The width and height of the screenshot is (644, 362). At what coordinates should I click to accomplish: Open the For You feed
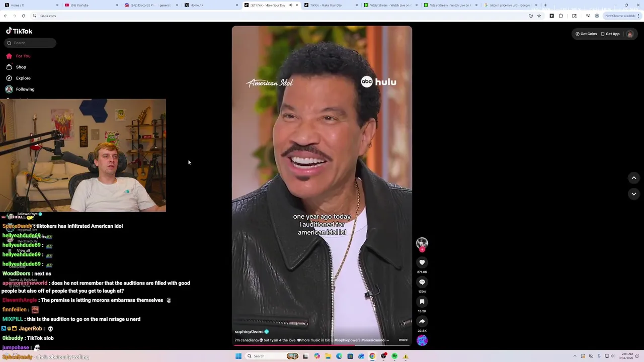18,56
